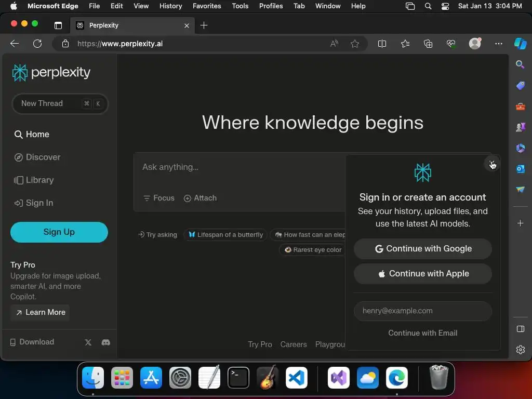Open macOS Control Center icon
This screenshot has width=532, height=399.
pyautogui.click(x=445, y=6)
